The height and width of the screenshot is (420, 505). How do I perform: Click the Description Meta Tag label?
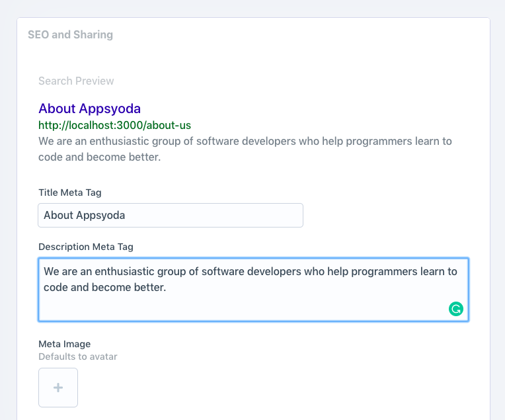pyautogui.click(x=86, y=247)
